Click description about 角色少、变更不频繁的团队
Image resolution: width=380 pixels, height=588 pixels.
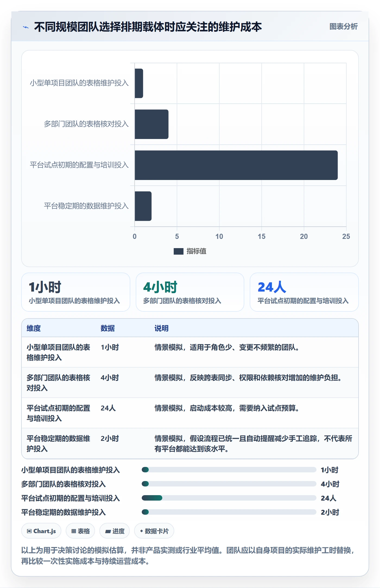227,347
